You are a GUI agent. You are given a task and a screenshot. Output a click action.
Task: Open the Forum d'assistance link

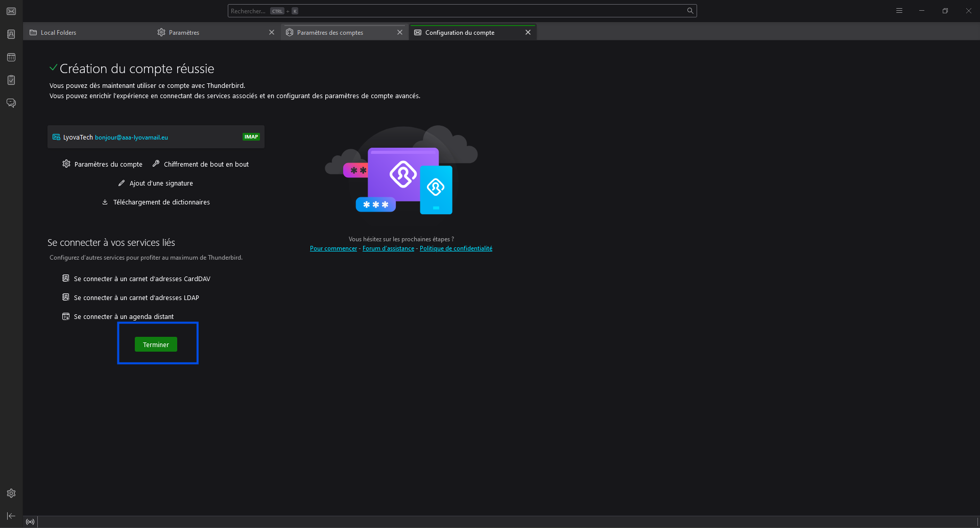pyautogui.click(x=388, y=248)
